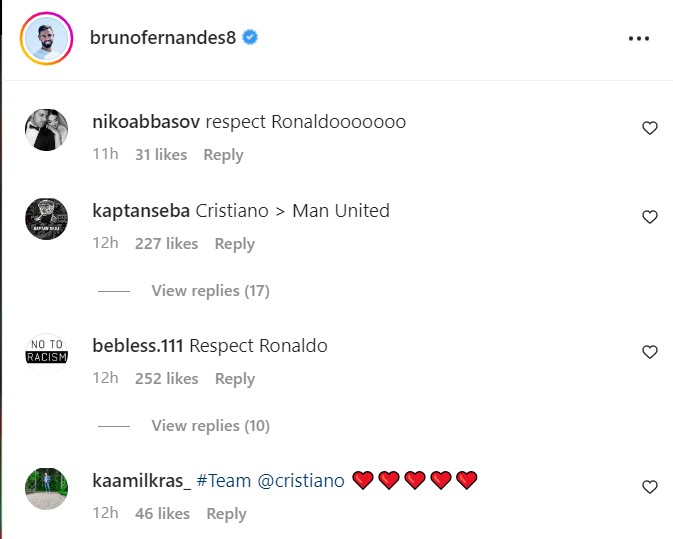This screenshot has width=673, height=539.
Task: Open brunofernandes8 profile picture
Action: click(46, 39)
